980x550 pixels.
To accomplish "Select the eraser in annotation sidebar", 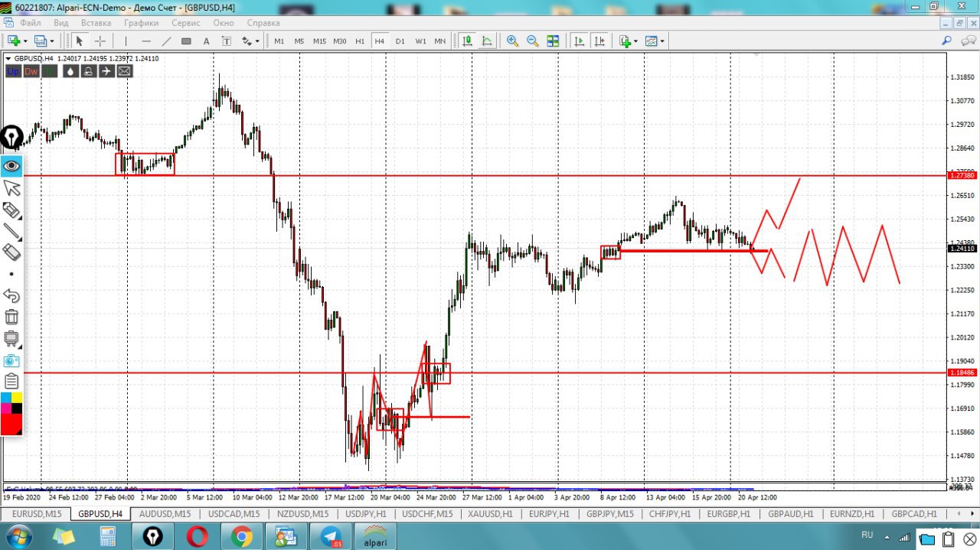I will pos(11,252).
